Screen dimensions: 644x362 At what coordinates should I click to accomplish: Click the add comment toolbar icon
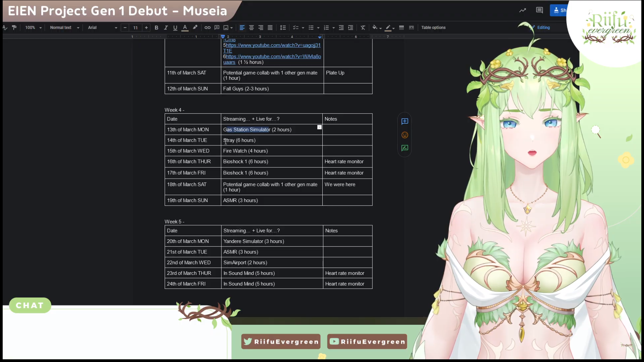217,27
